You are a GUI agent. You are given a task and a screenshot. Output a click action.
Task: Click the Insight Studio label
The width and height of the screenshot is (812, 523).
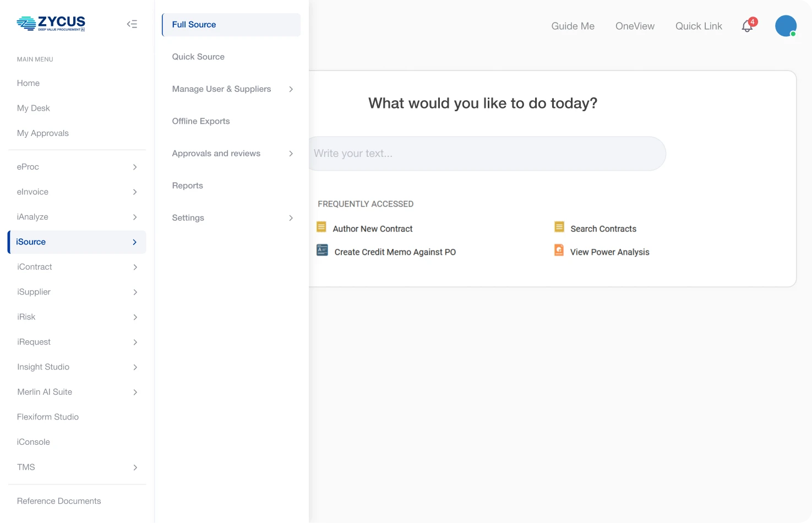(x=43, y=367)
